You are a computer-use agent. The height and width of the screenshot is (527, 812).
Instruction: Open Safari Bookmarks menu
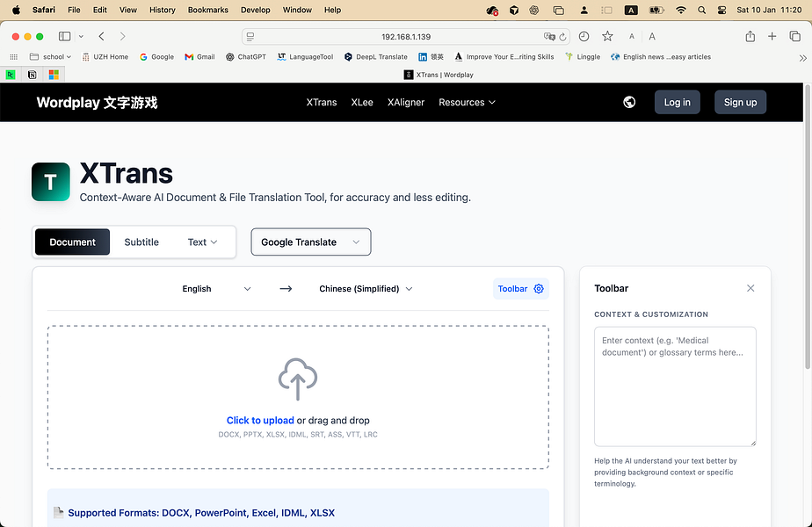tap(207, 10)
